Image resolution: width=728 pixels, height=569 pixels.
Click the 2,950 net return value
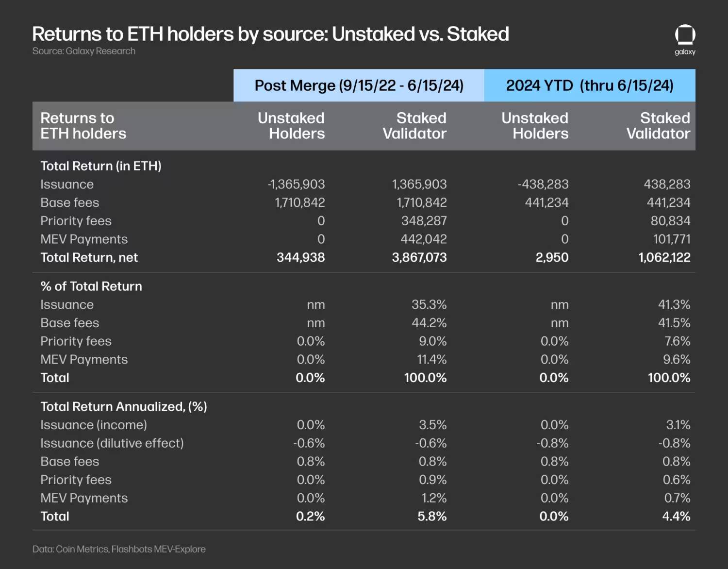(x=552, y=257)
